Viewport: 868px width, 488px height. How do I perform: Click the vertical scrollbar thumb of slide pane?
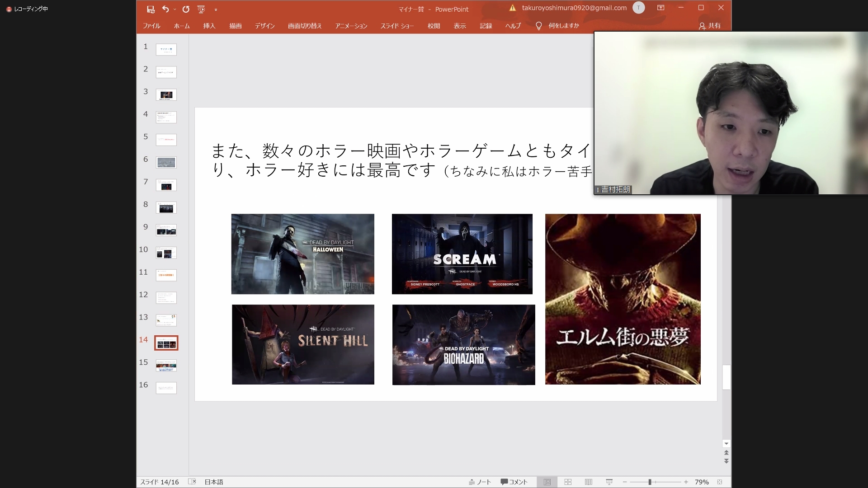pos(726,377)
